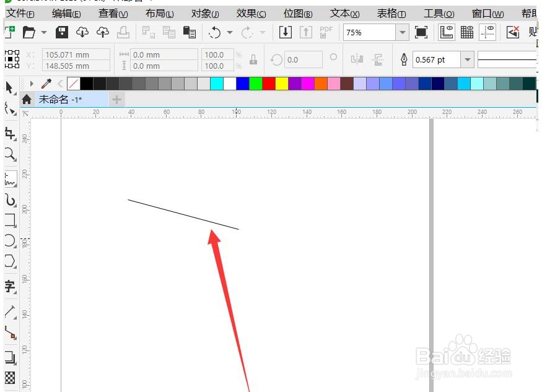Open the 位图 menu

(x=297, y=13)
